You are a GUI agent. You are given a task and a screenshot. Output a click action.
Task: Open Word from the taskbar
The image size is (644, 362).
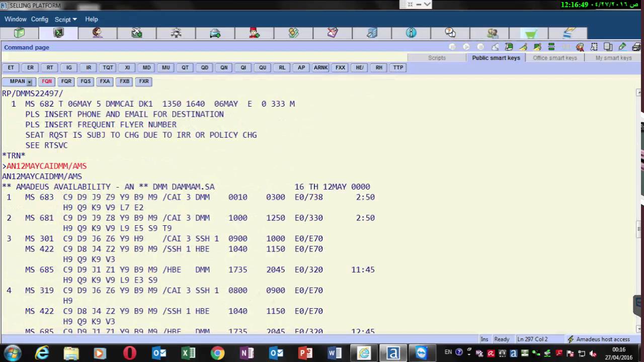pos(335,353)
